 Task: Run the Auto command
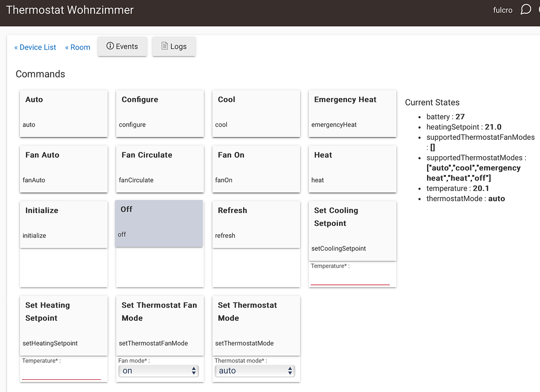click(x=63, y=113)
